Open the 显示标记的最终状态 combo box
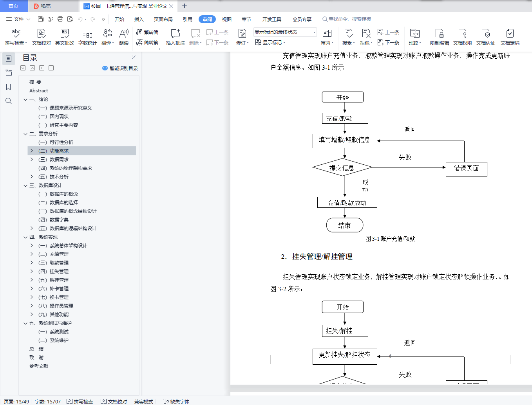 coord(285,32)
